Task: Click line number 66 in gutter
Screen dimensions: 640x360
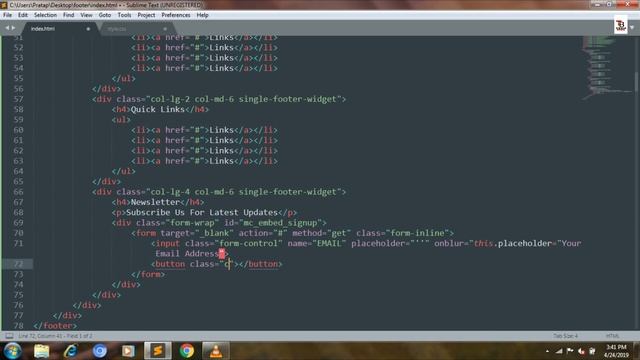Action: point(18,192)
